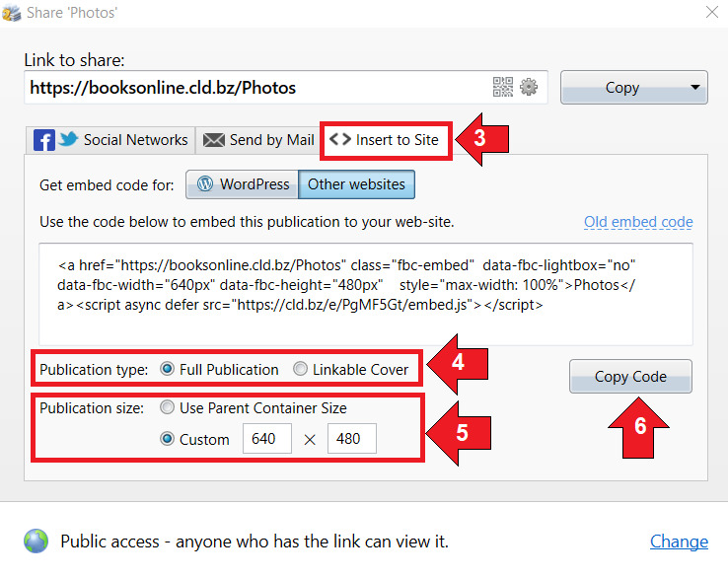Choose Other websites embed option
The height and width of the screenshot is (578, 728).
coord(356,184)
